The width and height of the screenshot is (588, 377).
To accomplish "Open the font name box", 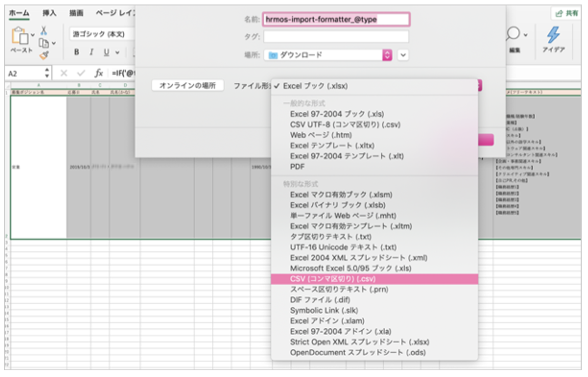I will [x=102, y=34].
